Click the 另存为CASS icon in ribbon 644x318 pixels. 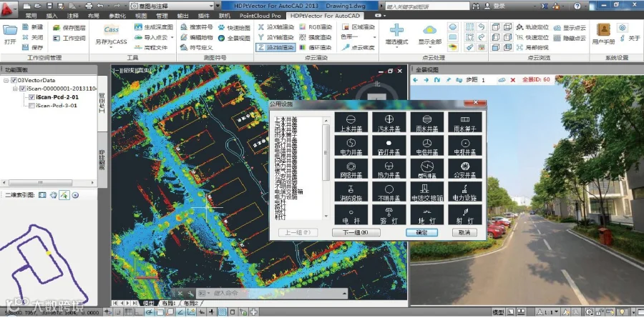tap(112, 30)
